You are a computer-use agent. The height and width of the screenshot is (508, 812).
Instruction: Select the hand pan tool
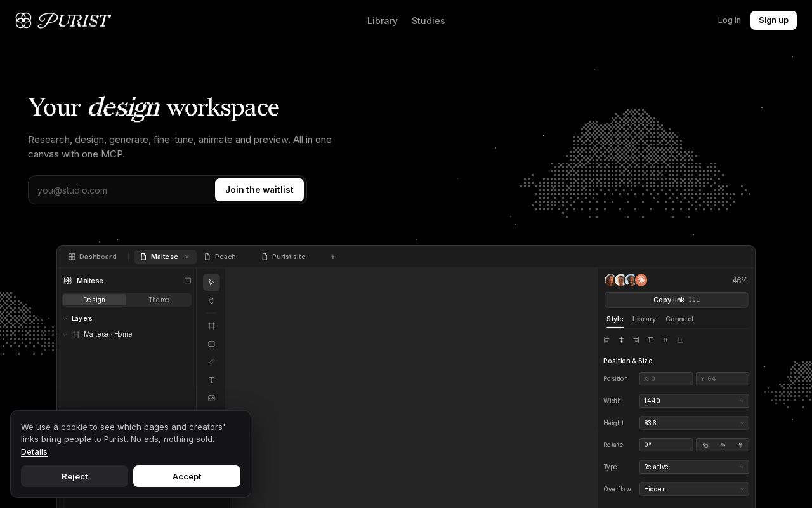(211, 300)
